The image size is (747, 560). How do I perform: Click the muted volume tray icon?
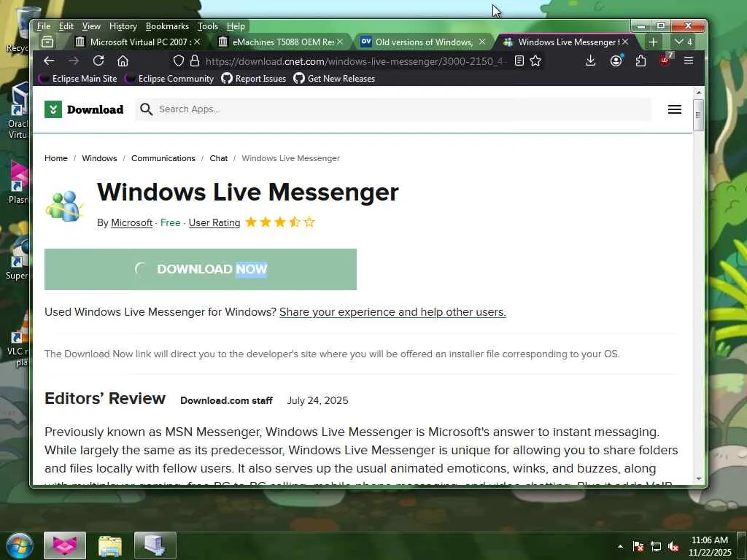[673, 546]
